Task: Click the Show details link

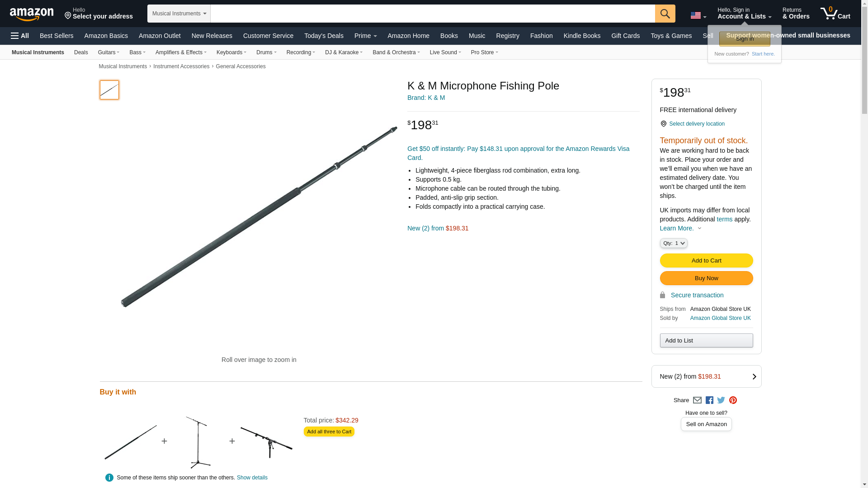Action: point(252,478)
